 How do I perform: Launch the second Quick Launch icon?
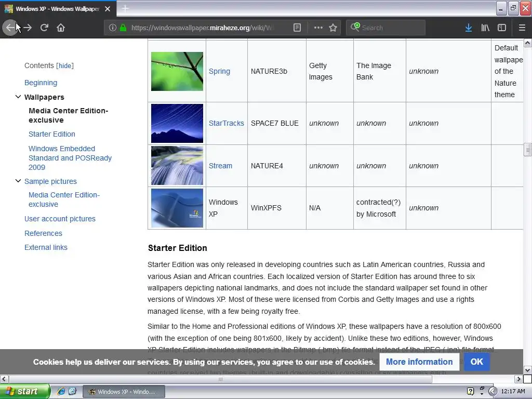(x=72, y=391)
